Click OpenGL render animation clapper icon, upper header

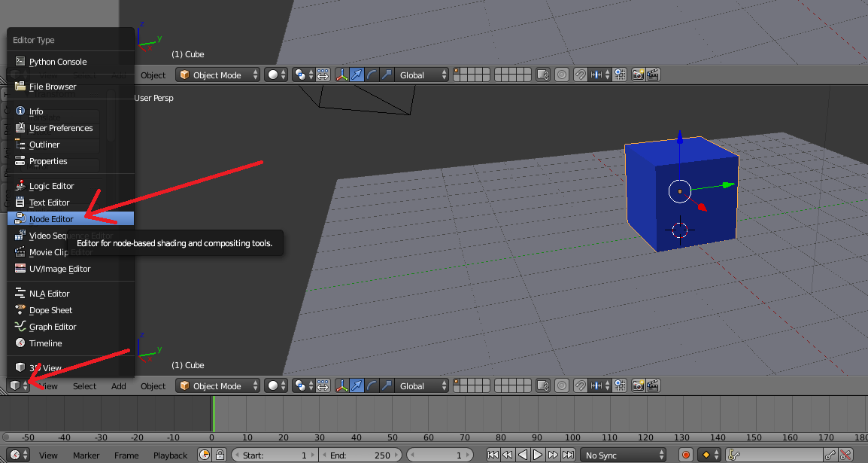pyautogui.click(x=653, y=75)
